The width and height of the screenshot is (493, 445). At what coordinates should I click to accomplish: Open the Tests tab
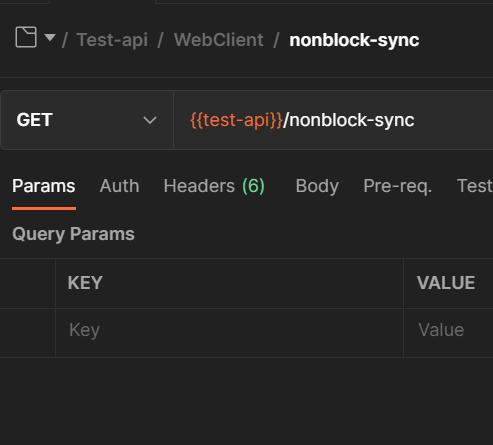coord(475,186)
